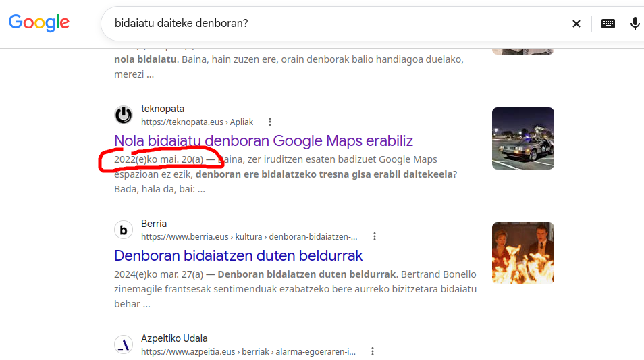
Task: Click the Berria site name
Action: pos(154,224)
